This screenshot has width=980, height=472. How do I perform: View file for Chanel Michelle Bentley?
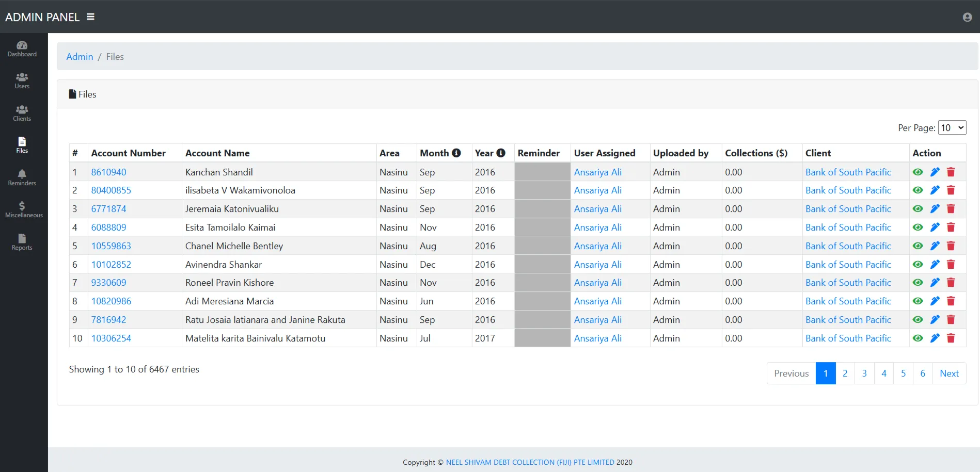tap(918, 246)
